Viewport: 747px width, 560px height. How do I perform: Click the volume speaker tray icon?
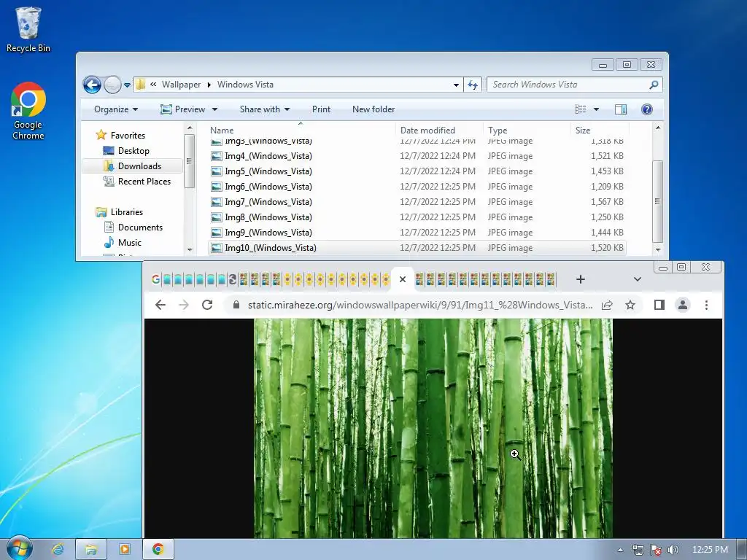(673, 550)
